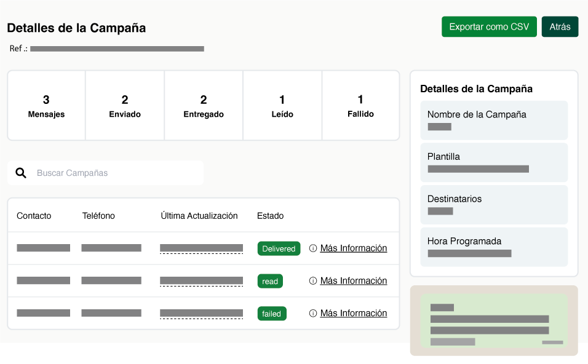Go back with the Atrás button
The width and height of the screenshot is (588, 364).
[560, 26]
